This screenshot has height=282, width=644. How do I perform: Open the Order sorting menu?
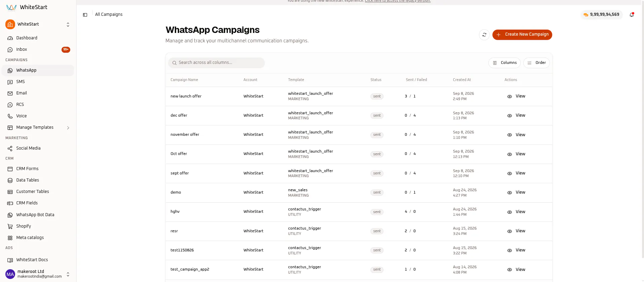pos(536,63)
